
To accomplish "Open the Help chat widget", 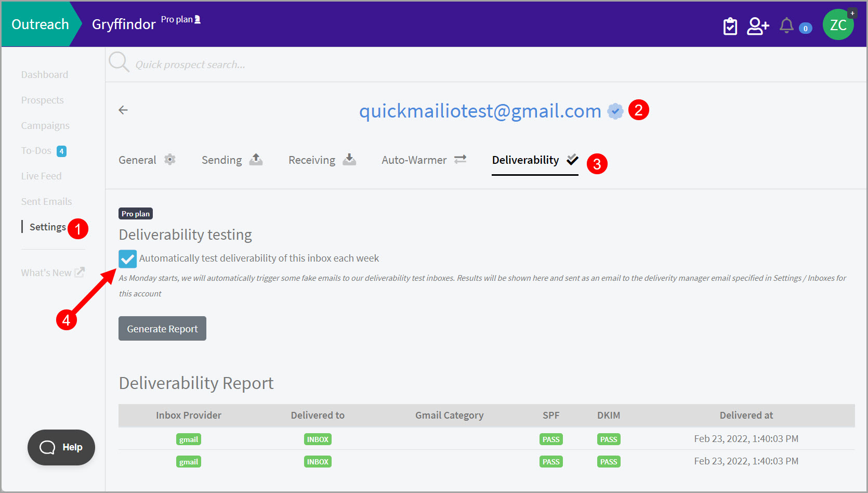I will coord(61,447).
